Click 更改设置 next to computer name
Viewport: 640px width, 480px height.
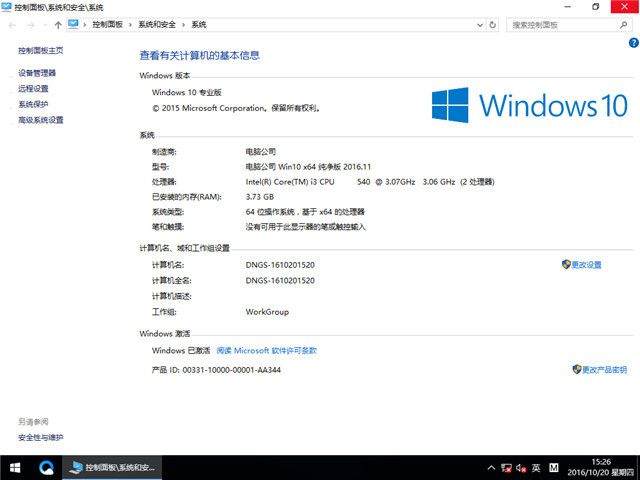(586, 265)
